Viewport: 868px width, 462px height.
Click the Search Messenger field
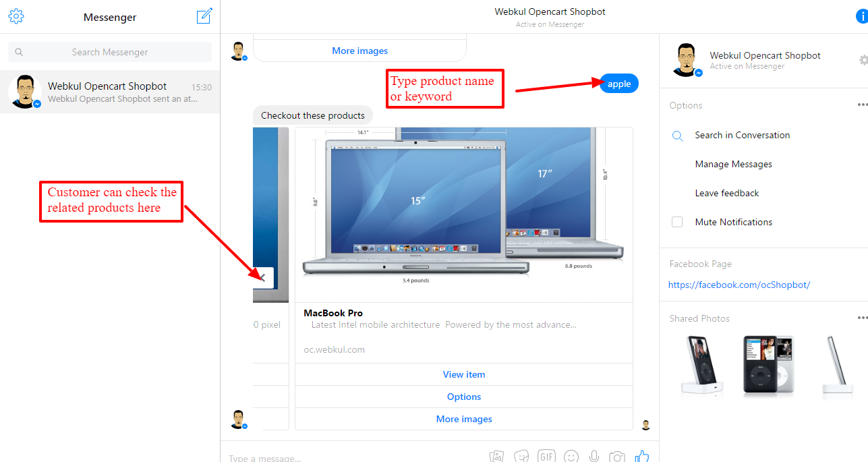pos(110,52)
